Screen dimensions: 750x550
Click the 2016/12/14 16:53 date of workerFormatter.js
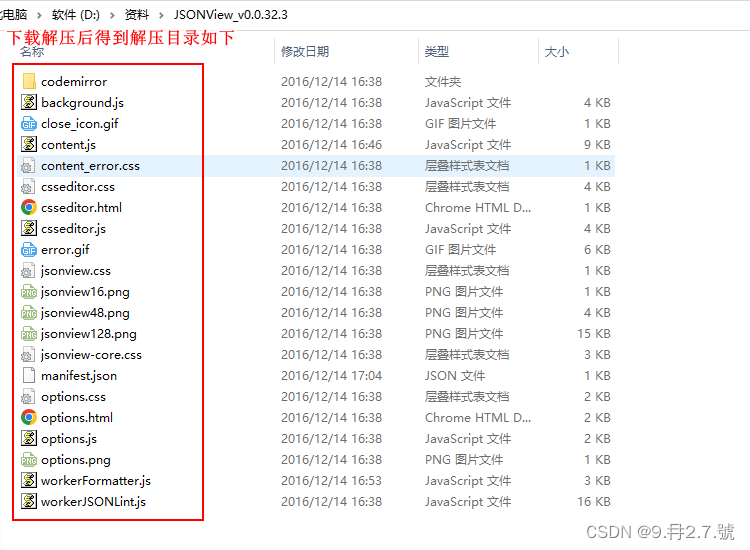point(331,481)
